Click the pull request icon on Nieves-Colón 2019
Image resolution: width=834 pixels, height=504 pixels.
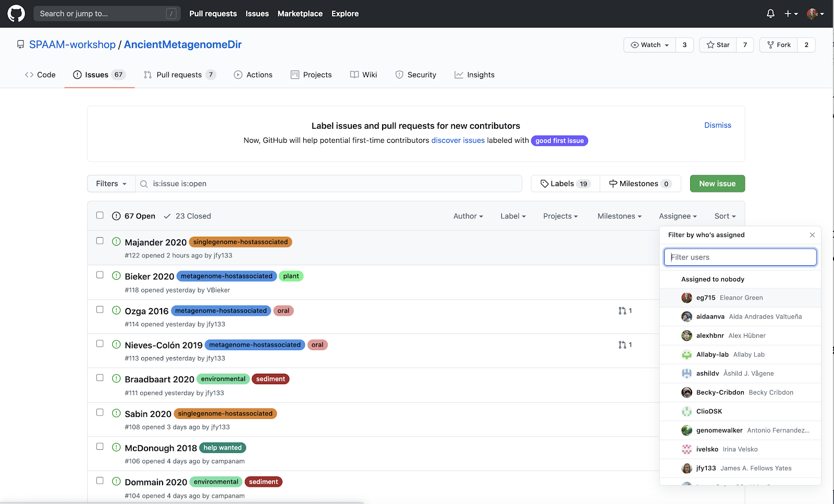[622, 345]
